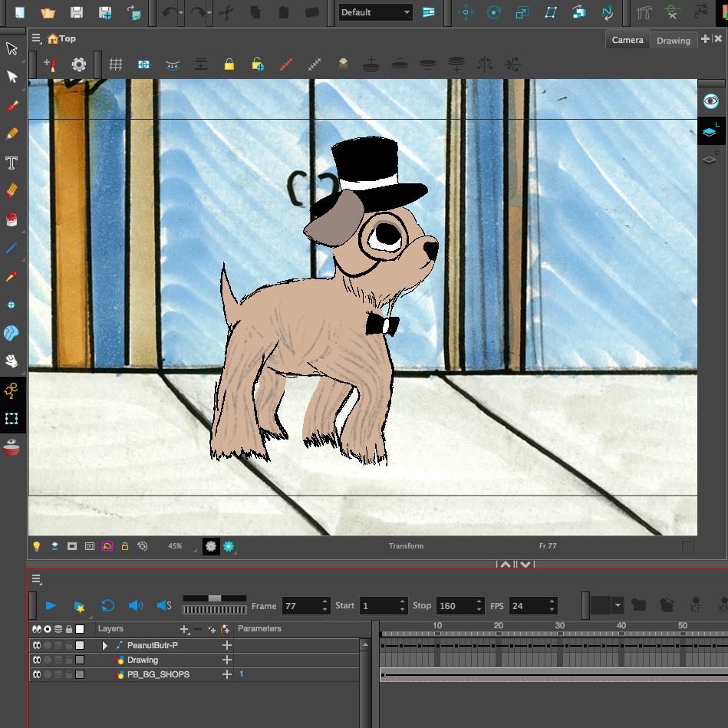Expand the PeanutButr-P layer group

click(105, 646)
